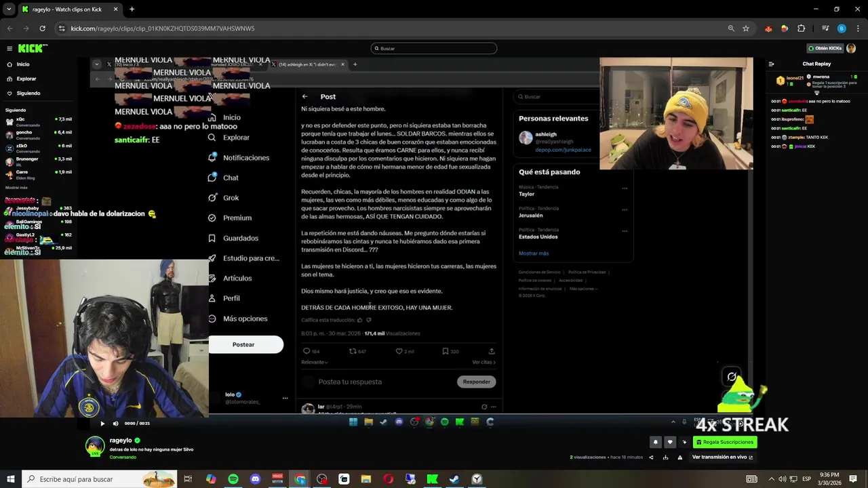View site information icon in address bar
This screenshot has width=868, height=488.
click(x=62, y=28)
